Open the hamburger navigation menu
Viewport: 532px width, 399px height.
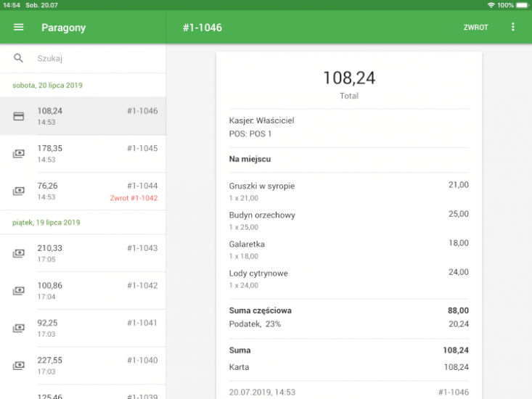point(19,28)
